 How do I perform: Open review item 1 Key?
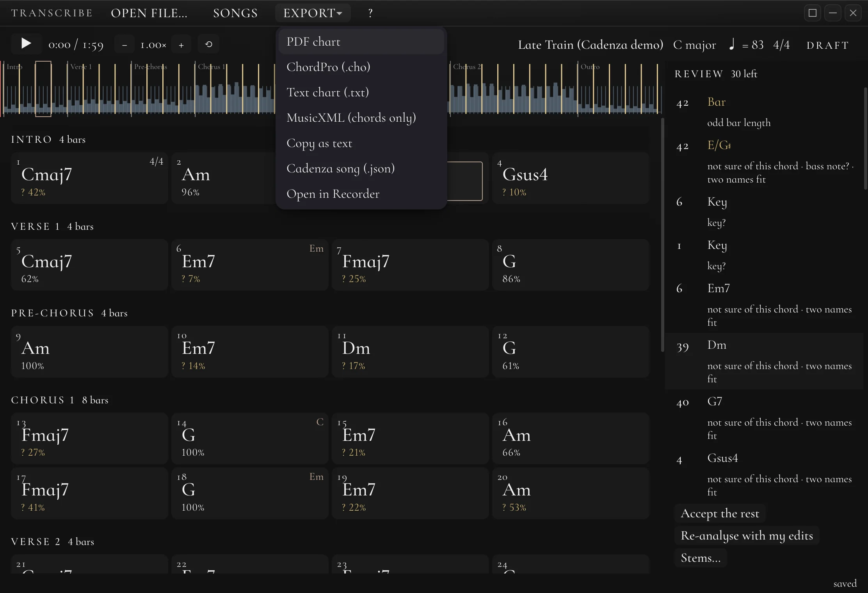764,255
